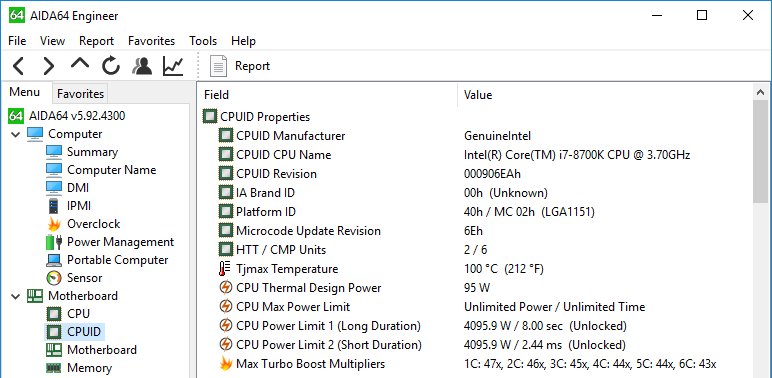772x378 pixels.
Task: Open the DMI tree item
Action: coord(67,188)
